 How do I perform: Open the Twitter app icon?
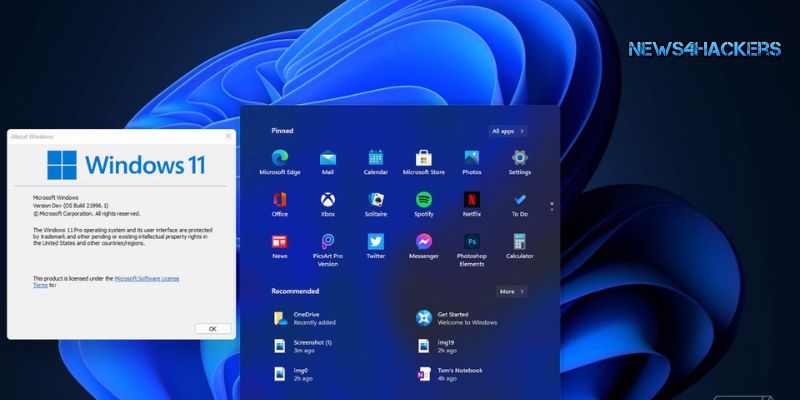[375, 242]
